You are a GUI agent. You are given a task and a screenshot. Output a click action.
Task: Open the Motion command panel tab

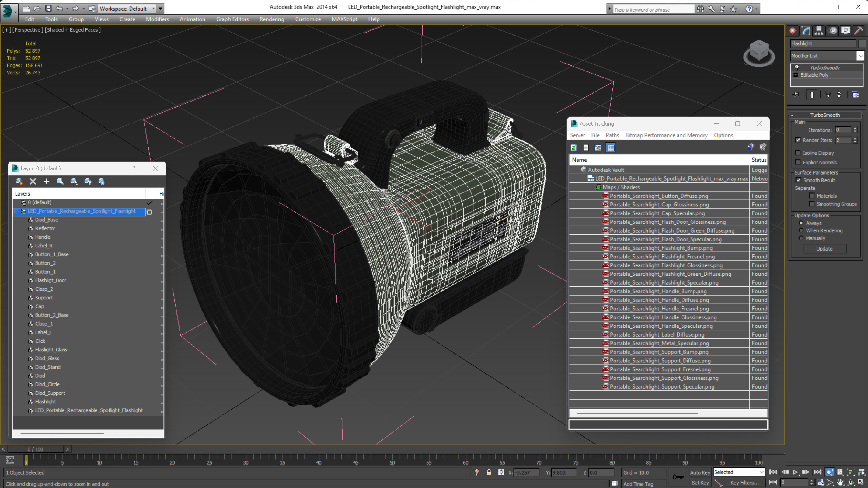pyautogui.click(x=833, y=31)
